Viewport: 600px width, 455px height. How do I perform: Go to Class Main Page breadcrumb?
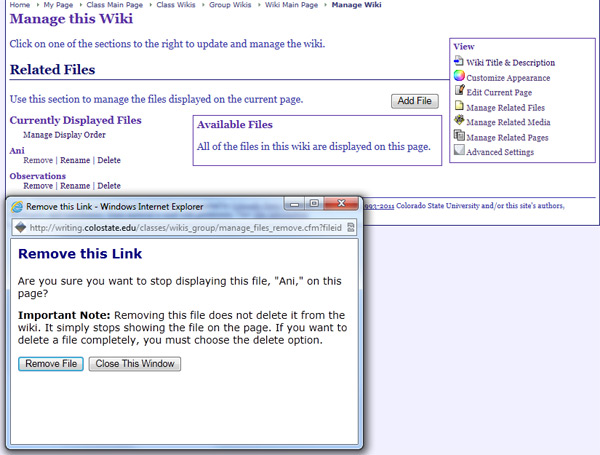(x=115, y=6)
